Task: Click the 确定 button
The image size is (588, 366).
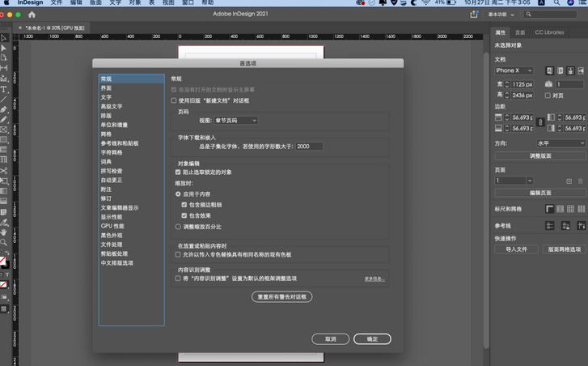Action: [372, 339]
